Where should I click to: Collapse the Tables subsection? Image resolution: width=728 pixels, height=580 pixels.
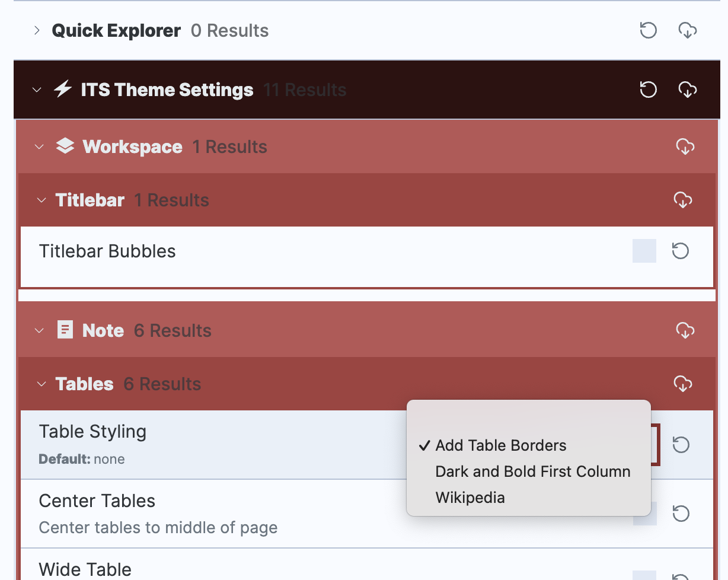(41, 384)
